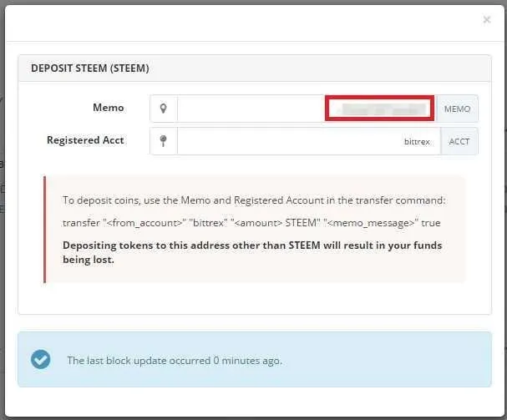The image size is (507, 420).
Task: Copy account using the ACCT button
Action: [459, 141]
